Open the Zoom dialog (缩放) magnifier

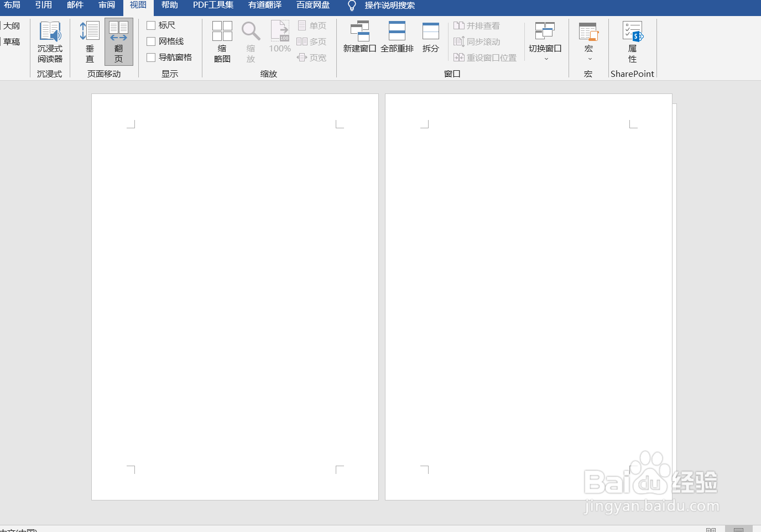[x=251, y=42]
